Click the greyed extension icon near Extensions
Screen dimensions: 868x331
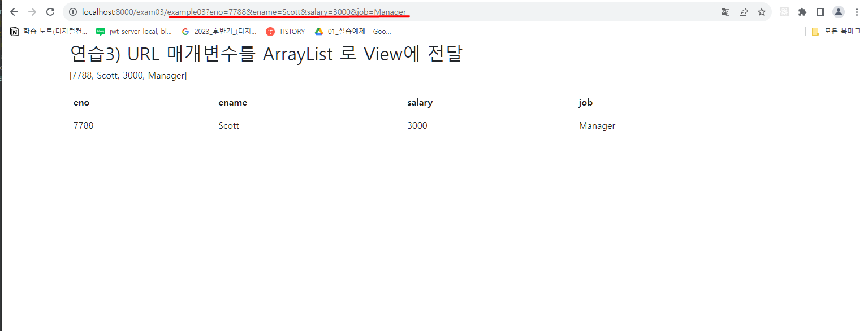[784, 12]
